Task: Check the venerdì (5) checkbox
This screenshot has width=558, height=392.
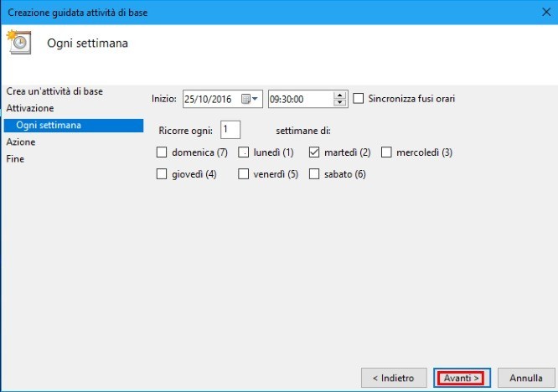Action: pos(244,174)
